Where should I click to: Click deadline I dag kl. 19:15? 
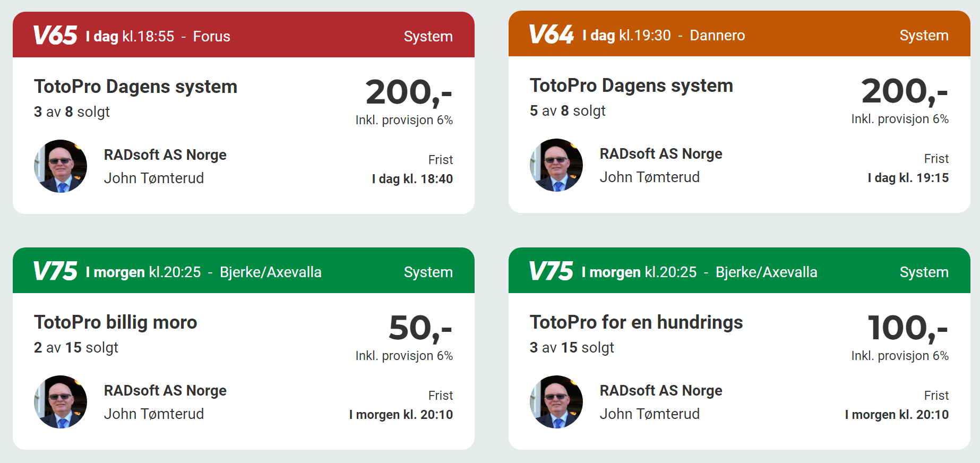click(908, 178)
